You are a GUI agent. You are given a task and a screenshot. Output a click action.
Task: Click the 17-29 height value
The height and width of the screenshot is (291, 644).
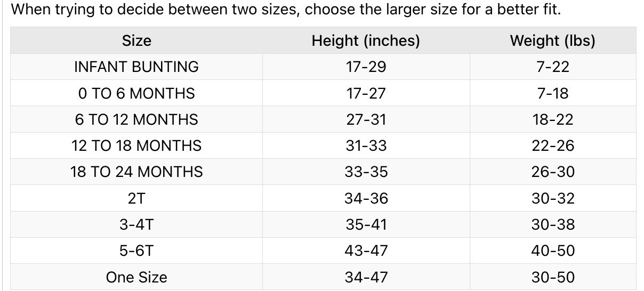click(x=366, y=67)
